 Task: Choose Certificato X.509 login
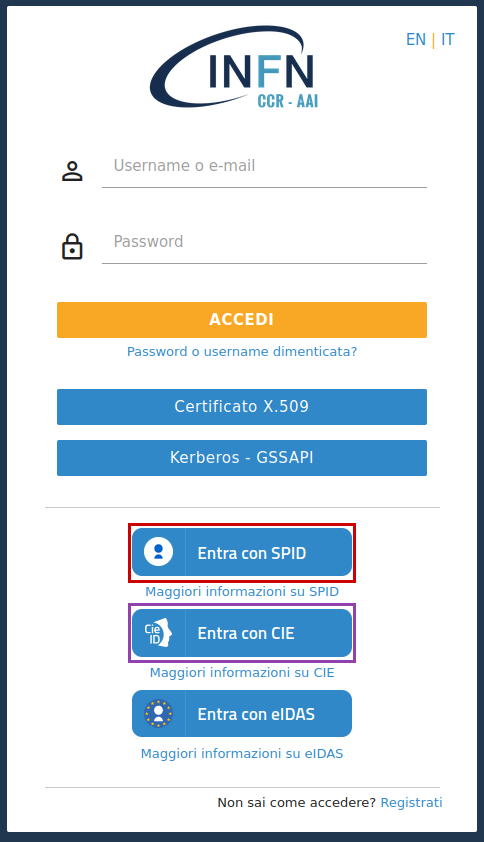coord(242,407)
